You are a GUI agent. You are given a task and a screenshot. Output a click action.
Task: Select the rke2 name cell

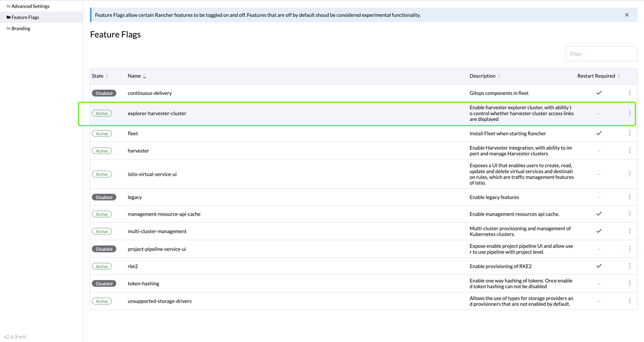click(x=133, y=266)
